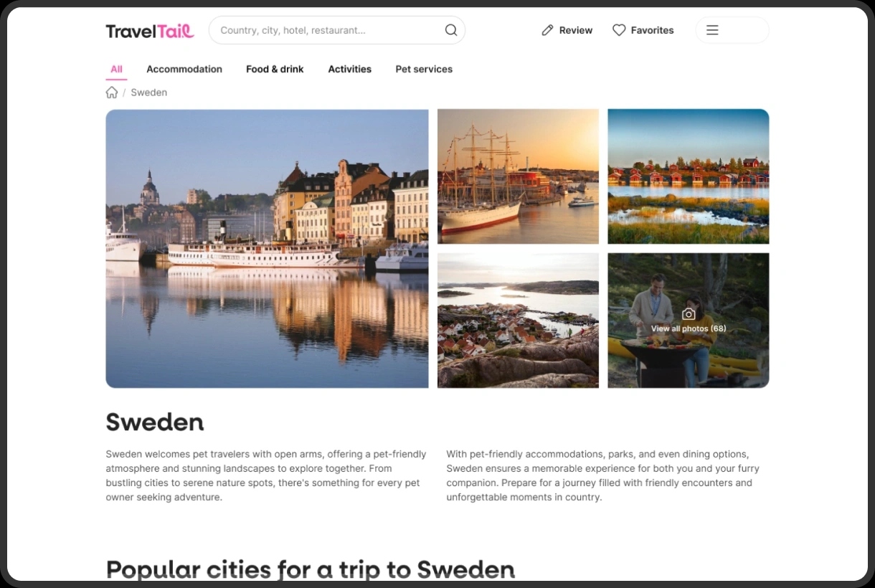Viewport: 875px width, 588px height.
Task: Open the Food & drink tab
Action: (x=275, y=70)
